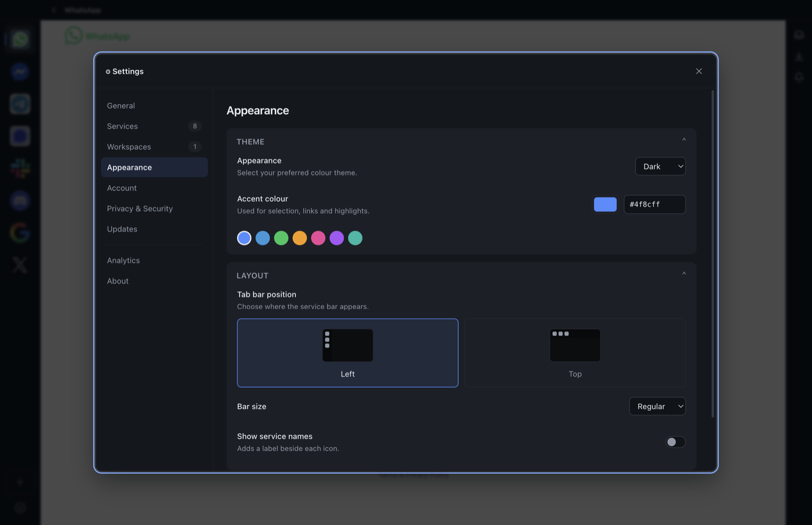Select Left tab bar position
Screen dimensions: 812x525
pos(348,353)
